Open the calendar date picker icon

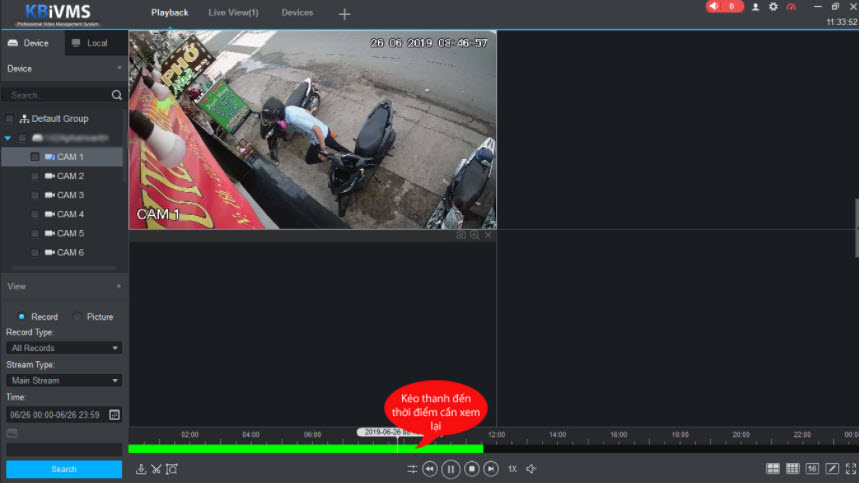(x=114, y=414)
